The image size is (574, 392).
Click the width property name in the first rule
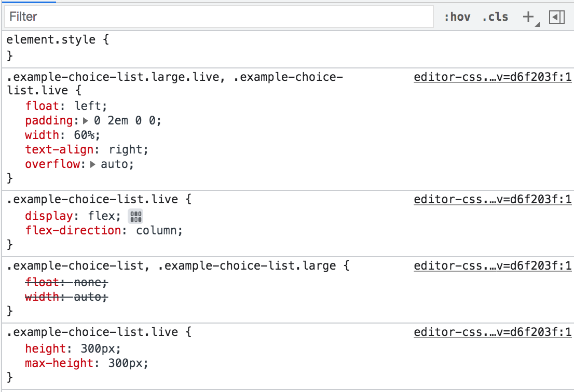pos(42,135)
